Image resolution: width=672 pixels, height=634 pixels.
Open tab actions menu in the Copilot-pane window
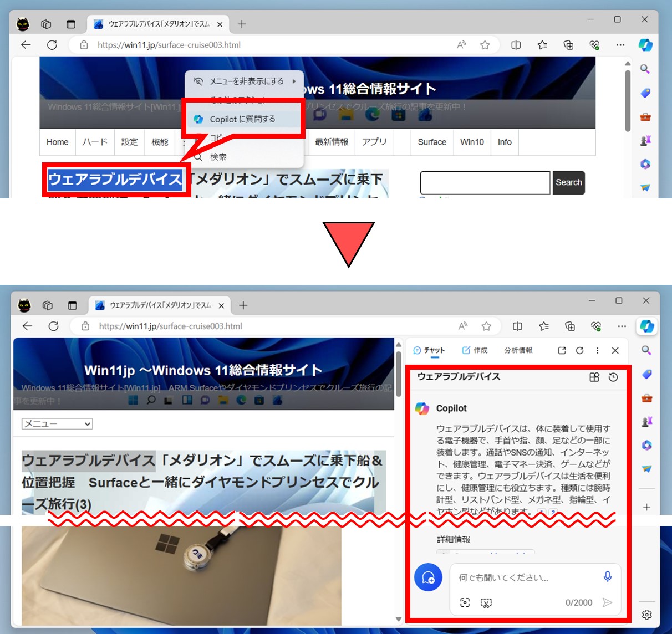tap(72, 305)
